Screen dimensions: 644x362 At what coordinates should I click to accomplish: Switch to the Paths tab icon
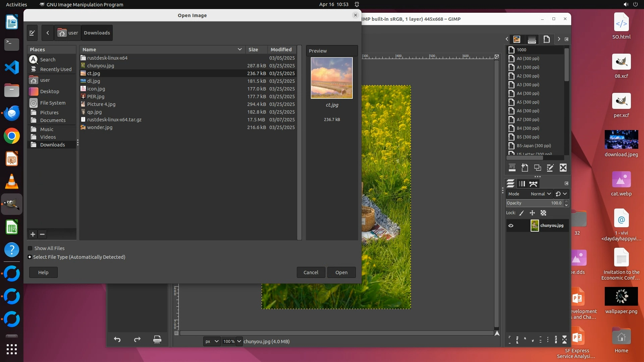click(533, 184)
